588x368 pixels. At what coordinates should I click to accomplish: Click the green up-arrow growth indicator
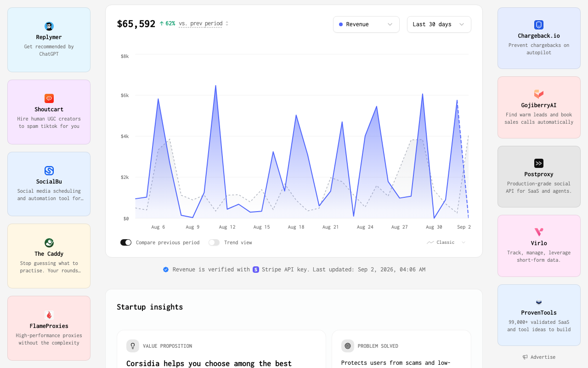(162, 23)
